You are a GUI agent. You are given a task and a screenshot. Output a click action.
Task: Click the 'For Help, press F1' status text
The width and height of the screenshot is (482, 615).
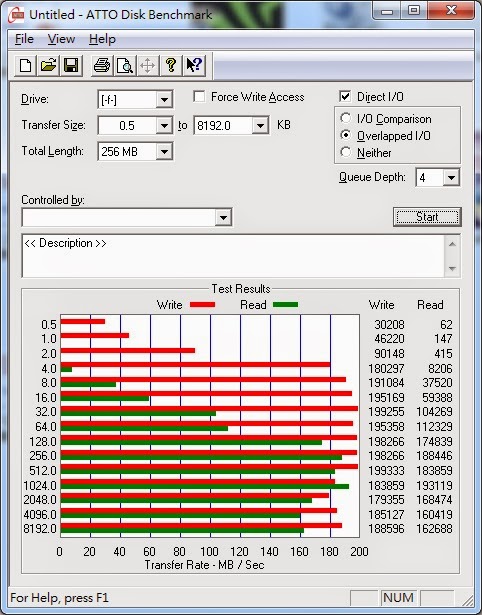[x=59, y=598]
